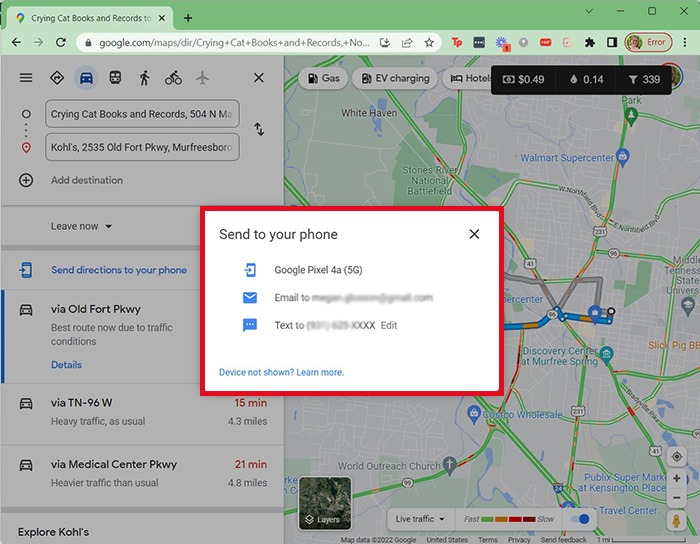Click Send directions to your phone link
This screenshot has width=700, height=544.
[x=119, y=270]
